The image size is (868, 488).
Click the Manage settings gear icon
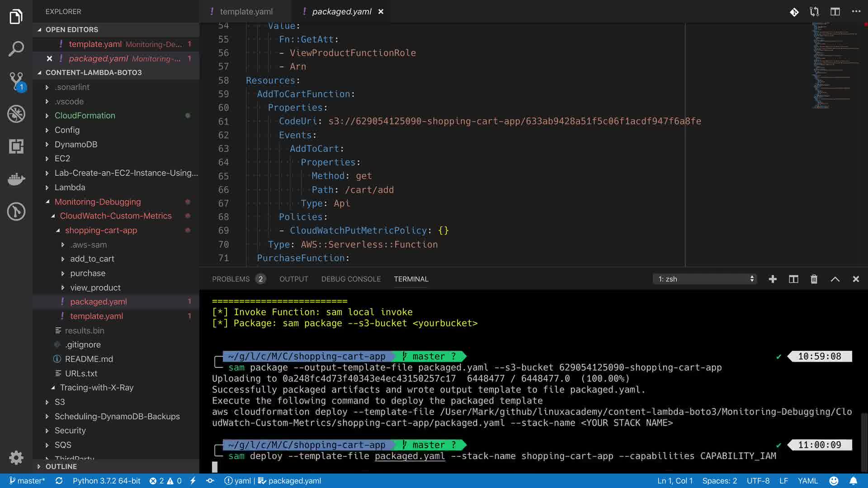pyautogui.click(x=16, y=458)
